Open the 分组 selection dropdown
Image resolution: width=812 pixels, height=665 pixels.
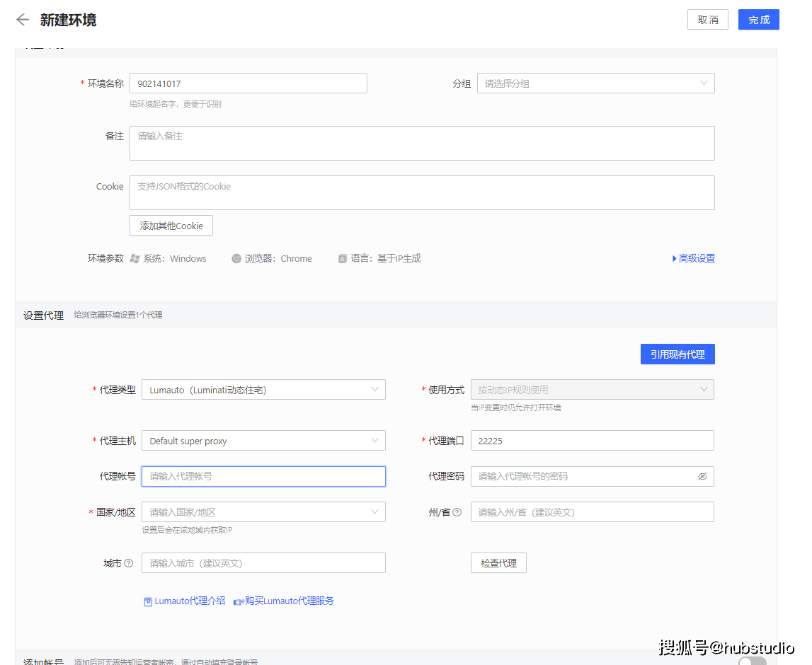pyautogui.click(x=595, y=83)
